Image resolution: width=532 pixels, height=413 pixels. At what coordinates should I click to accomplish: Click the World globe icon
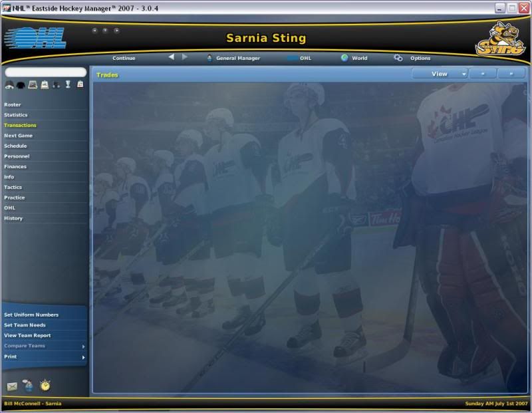344,58
